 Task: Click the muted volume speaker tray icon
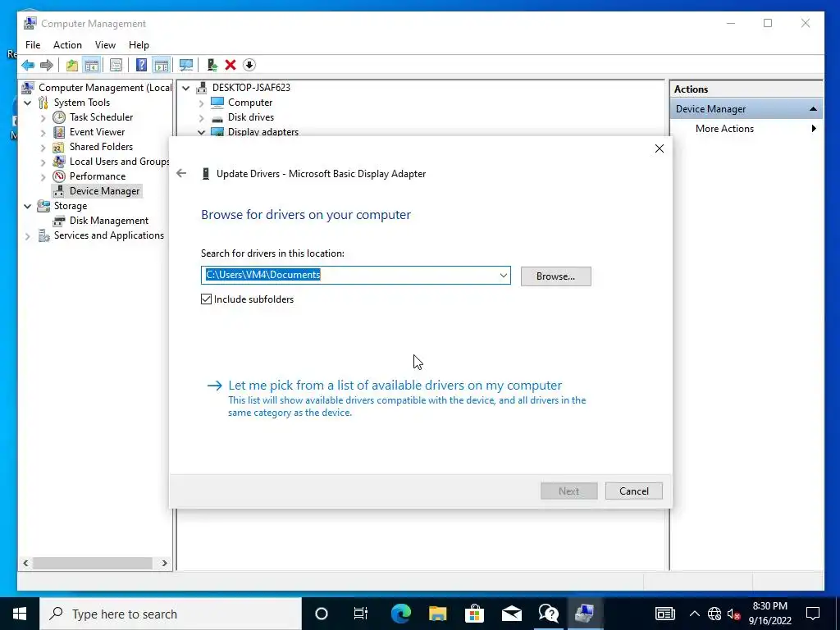pyautogui.click(x=733, y=614)
